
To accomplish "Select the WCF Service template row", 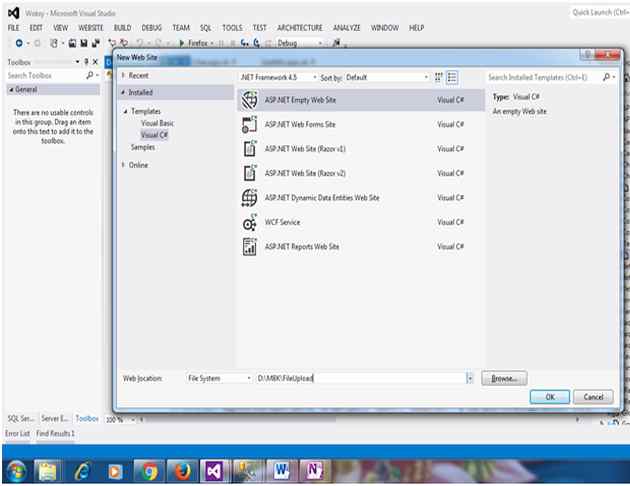I will tap(362, 222).
